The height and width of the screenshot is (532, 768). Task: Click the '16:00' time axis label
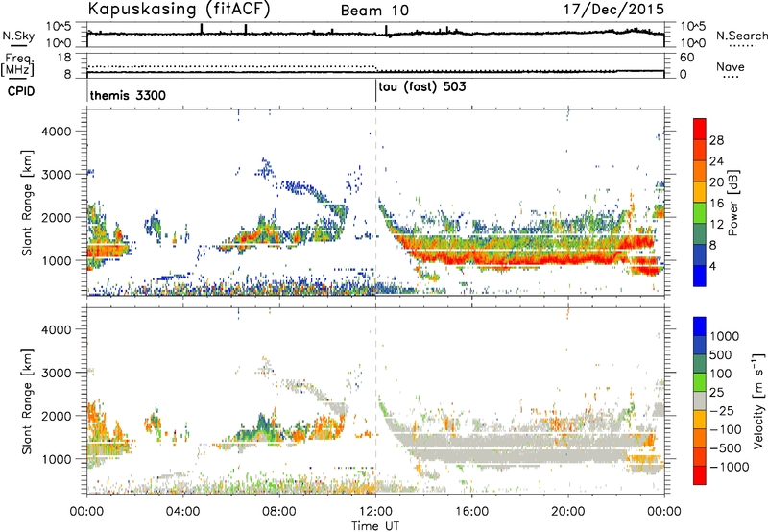471,512
